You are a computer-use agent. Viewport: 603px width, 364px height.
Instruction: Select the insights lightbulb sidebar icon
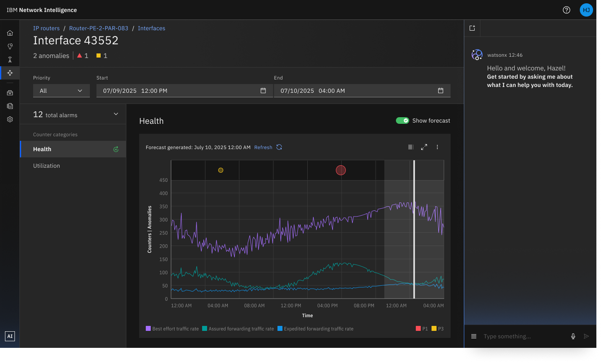pyautogui.click(x=10, y=46)
